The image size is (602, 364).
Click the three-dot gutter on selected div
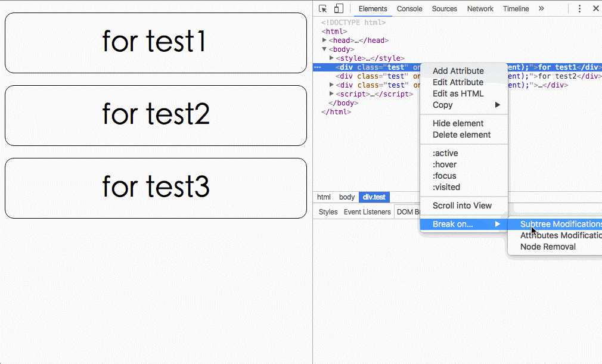(318, 67)
